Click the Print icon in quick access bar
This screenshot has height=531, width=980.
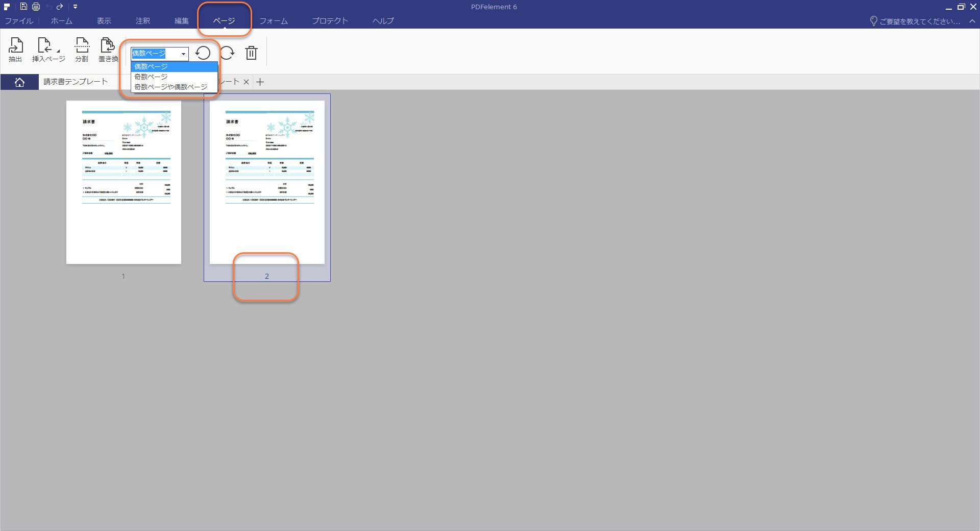(36, 7)
